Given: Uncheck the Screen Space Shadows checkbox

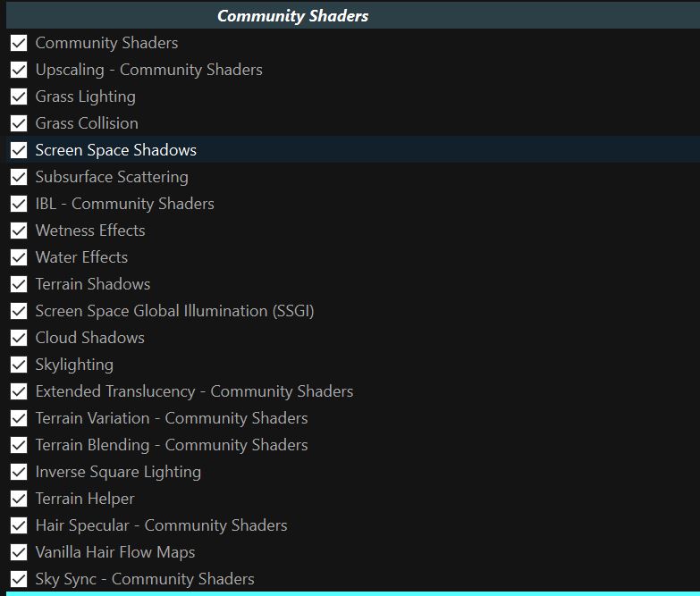Looking at the screenshot, I should click(x=19, y=150).
